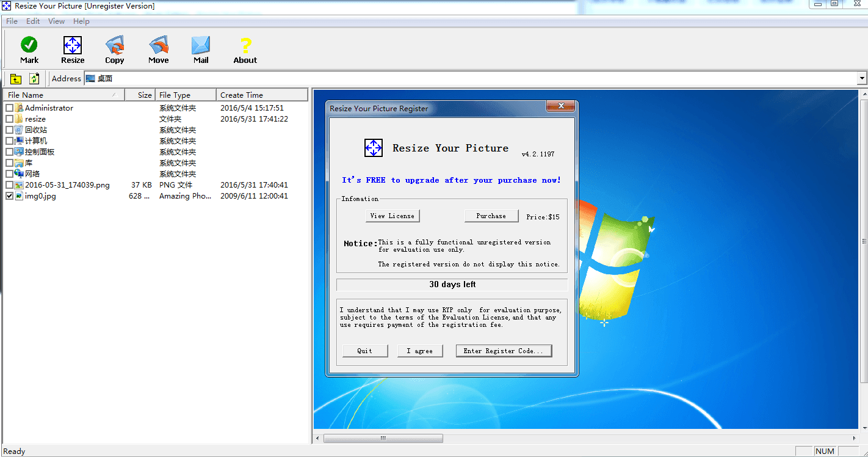Click the PNG 文件 file type cell
Viewport: 868px width, 457px height.
click(176, 185)
